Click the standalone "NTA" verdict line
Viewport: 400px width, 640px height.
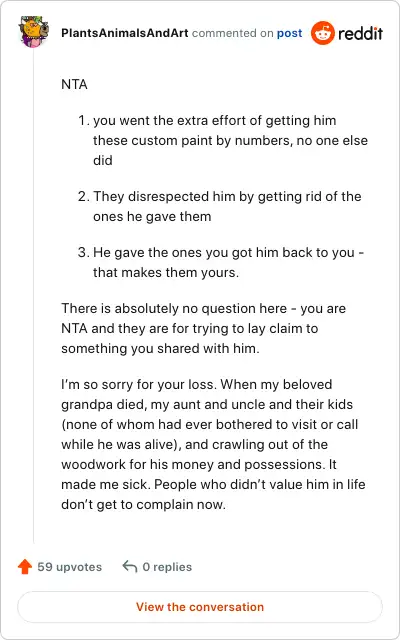[74, 84]
